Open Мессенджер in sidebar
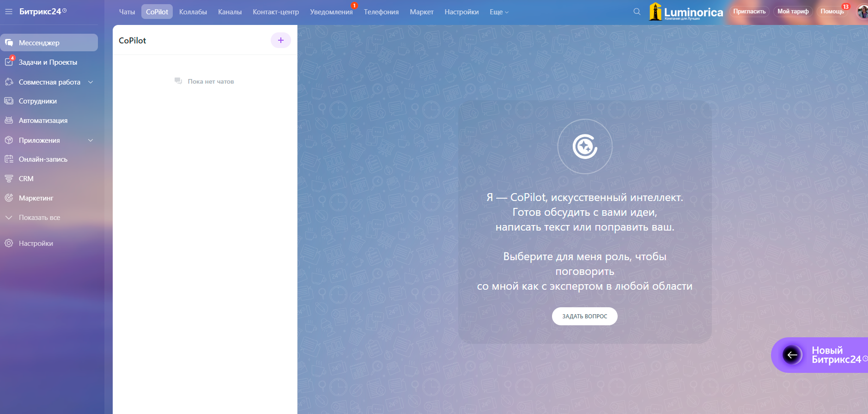Screen dimensions: 868x414 pyautogui.click(x=49, y=43)
